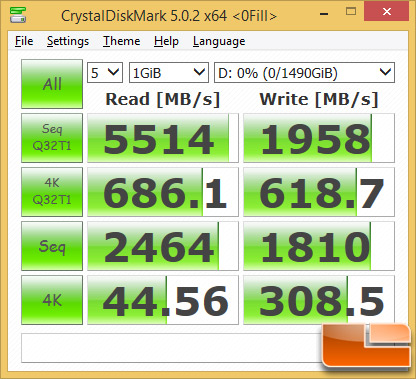This screenshot has width=416, height=379.
Task: Run the plain Seq benchmark test
Action: click(52, 246)
